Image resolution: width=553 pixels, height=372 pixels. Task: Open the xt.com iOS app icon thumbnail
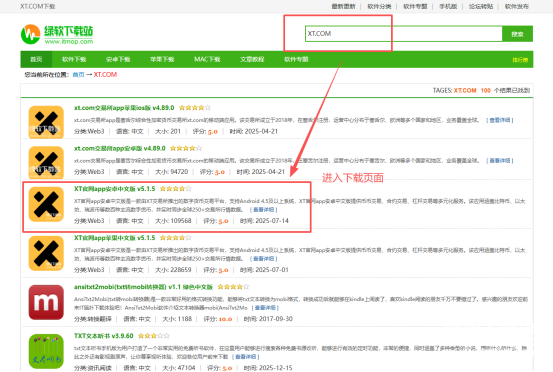46,122
